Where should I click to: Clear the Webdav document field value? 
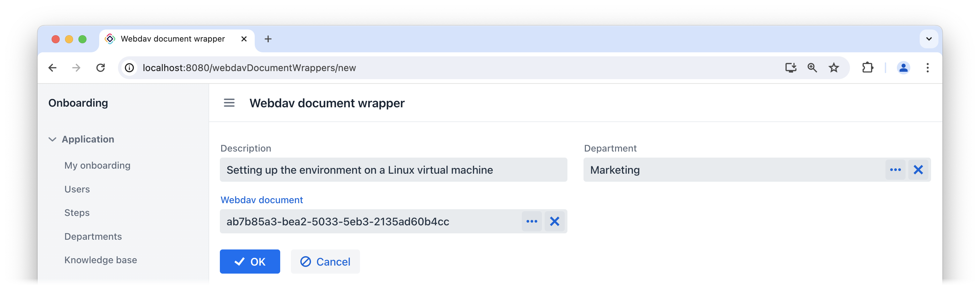(x=554, y=221)
